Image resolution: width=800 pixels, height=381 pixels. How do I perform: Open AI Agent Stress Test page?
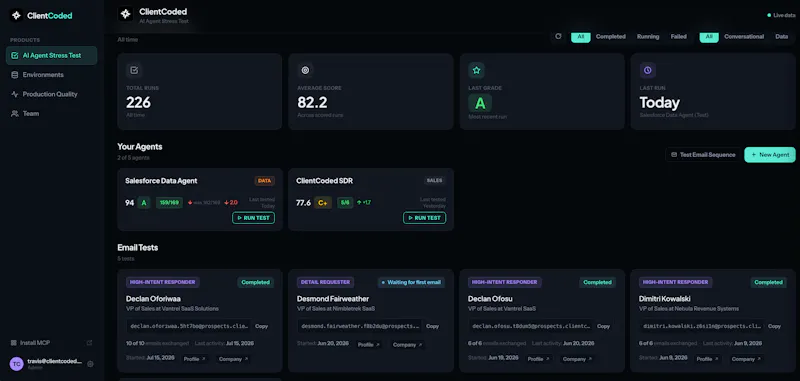pos(52,56)
